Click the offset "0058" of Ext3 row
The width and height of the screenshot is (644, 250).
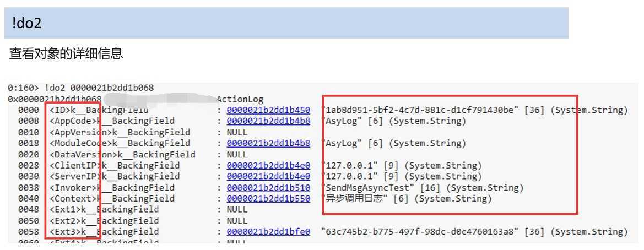point(29,232)
